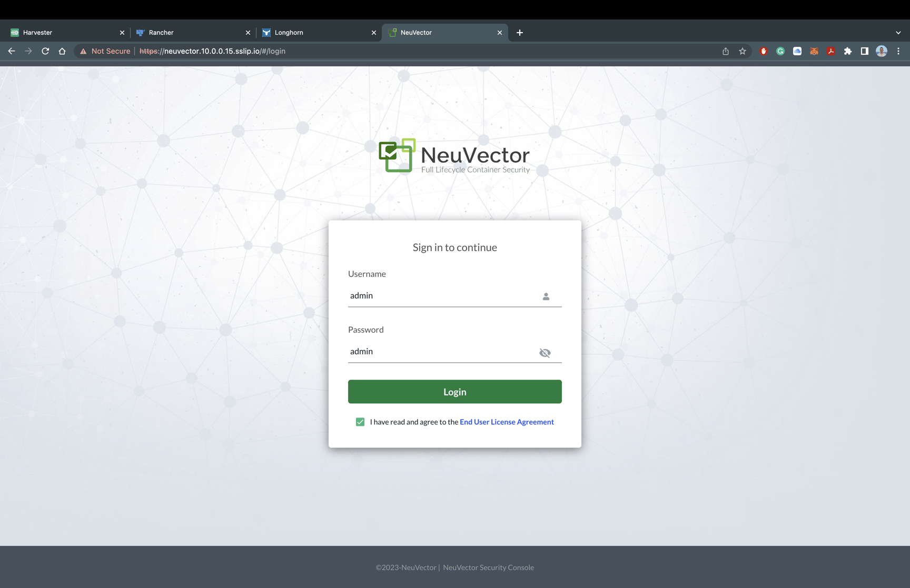Switch to the Longhorn tab
This screenshot has height=588, width=910.
pyautogui.click(x=289, y=32)
